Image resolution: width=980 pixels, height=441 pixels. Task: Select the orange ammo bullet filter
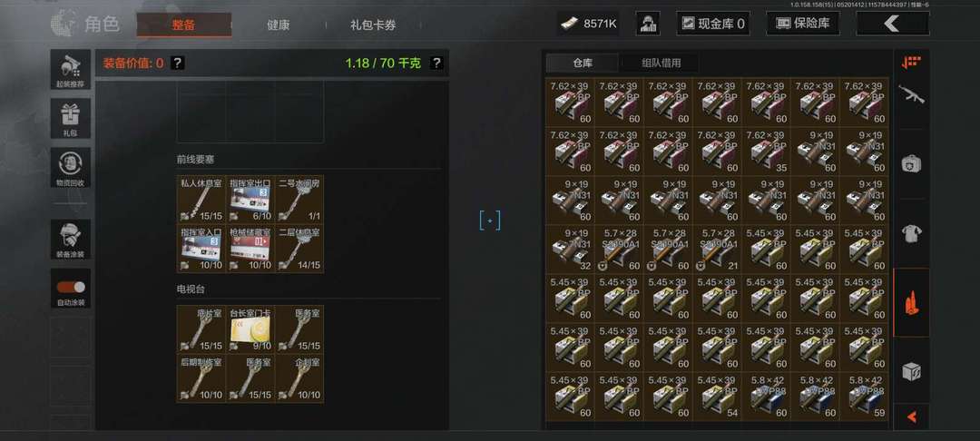tap(911, 302)
